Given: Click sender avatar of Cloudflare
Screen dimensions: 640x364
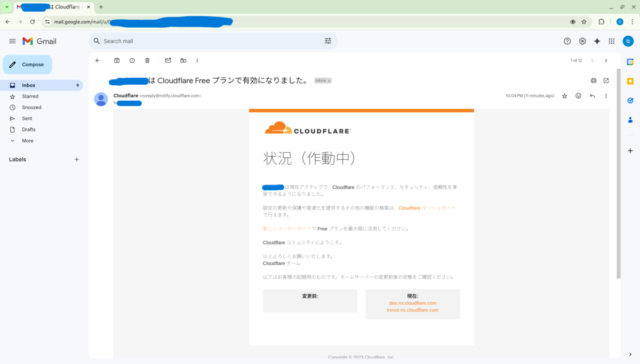Looking at the screenshot, I should pyautogui.click(x=101, y=99).
